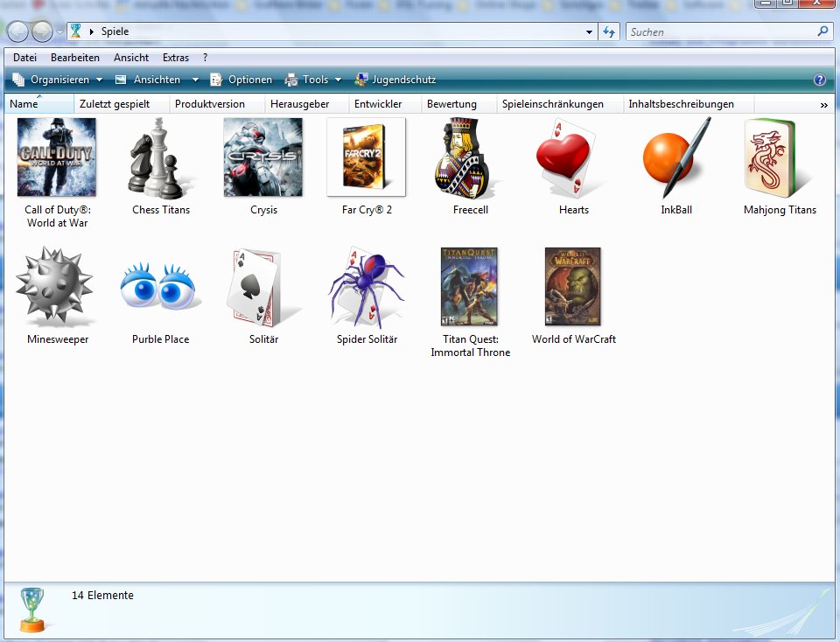Open recent pages dropdown next to Forward button
Viewport: 840px width, 642px height.
59,32
